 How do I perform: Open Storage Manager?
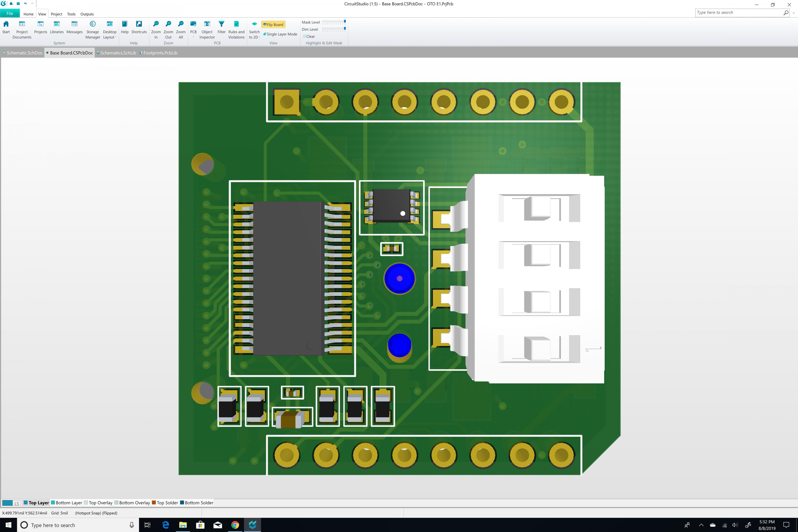tap(93, 30)
